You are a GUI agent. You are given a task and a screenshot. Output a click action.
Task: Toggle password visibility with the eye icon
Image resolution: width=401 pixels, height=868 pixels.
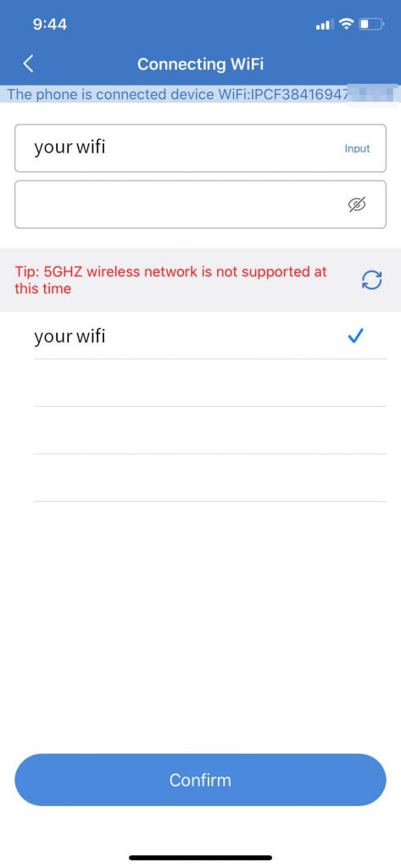(x=358, y=205)
